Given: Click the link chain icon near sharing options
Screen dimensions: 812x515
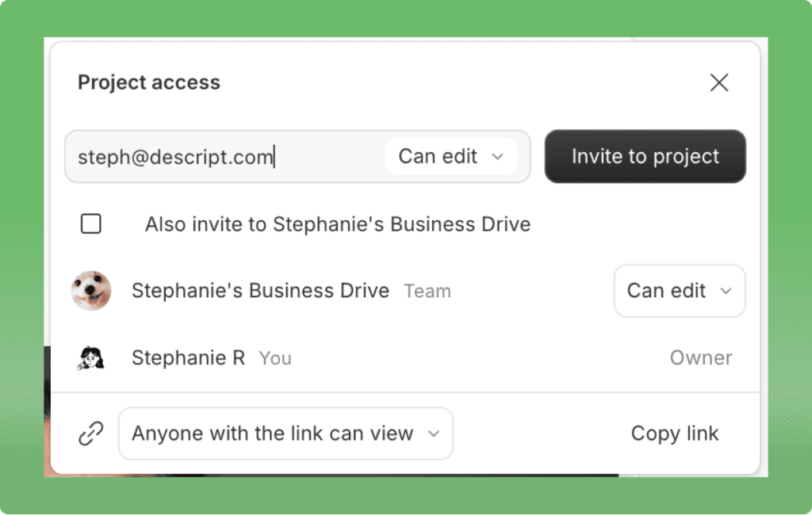Looking at the screenshot, I should tap(92, 433).
